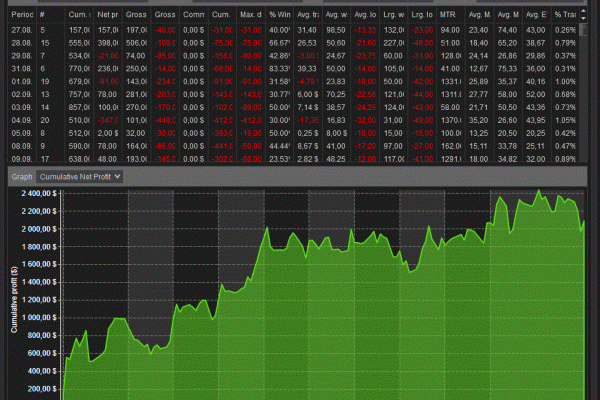This screenshot has height=400, width=600.
Task: Open the Cumulative Net Profit graph dropdown
Action: 79,177
